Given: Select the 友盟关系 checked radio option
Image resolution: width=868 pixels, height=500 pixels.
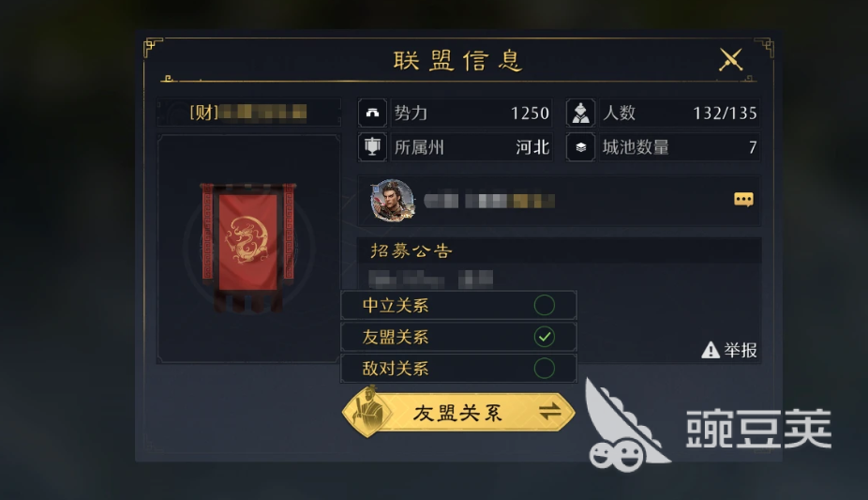Looking at the screenshot, I should point(458,337).
